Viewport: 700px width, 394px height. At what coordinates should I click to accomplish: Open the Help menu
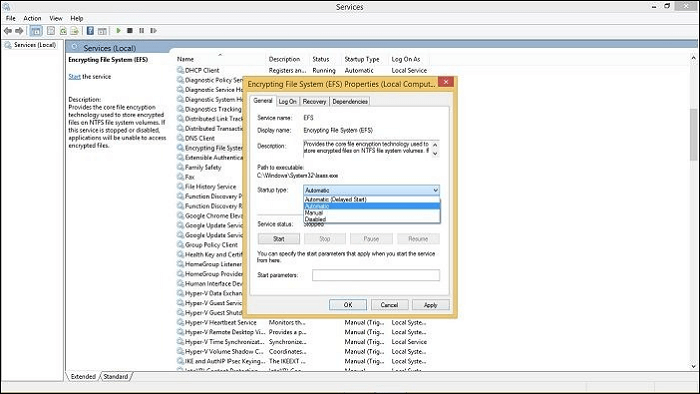[x=77, y=18]
